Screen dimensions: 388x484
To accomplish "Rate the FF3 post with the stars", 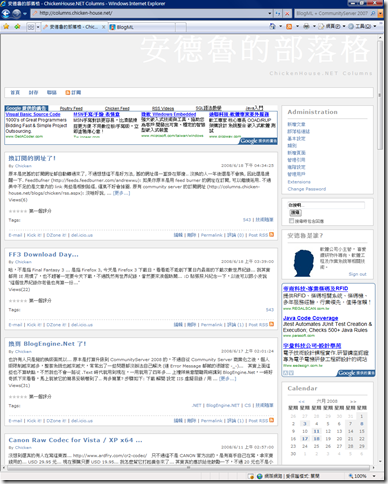I will pyautogui.click(x=18, y=301).
